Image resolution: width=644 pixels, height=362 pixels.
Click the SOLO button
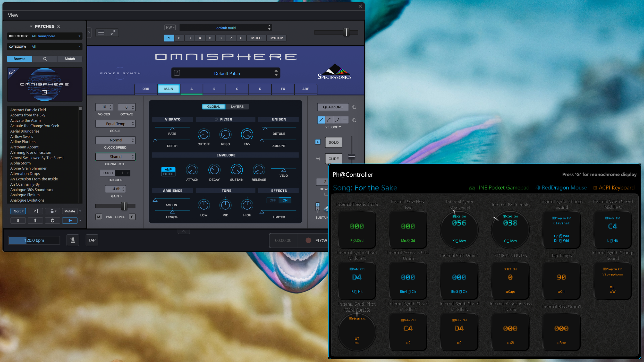(x=334, y=142)
